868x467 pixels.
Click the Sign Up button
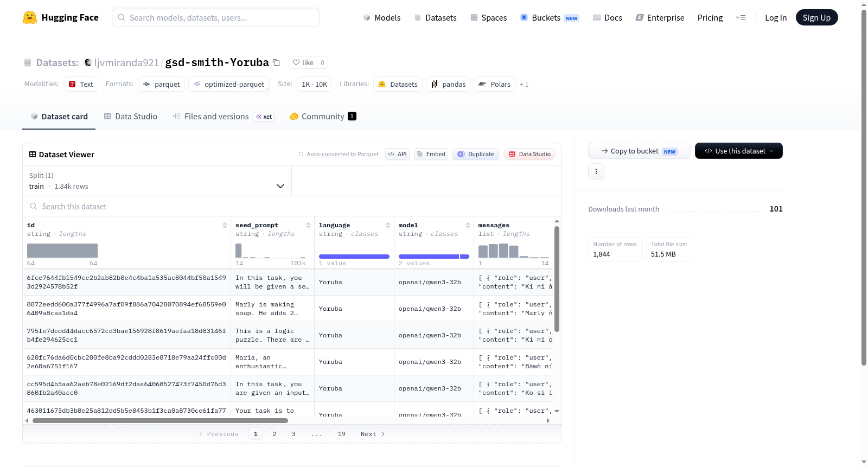816,17
